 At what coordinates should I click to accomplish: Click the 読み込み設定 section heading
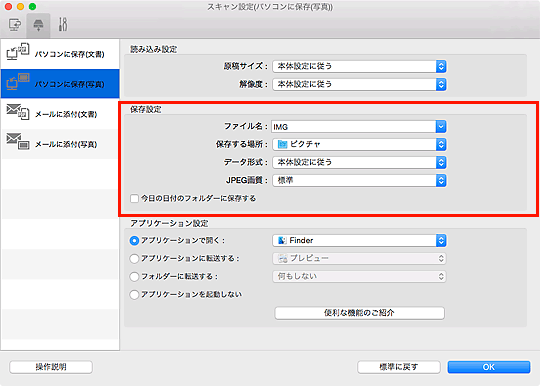tap(154, 49)
